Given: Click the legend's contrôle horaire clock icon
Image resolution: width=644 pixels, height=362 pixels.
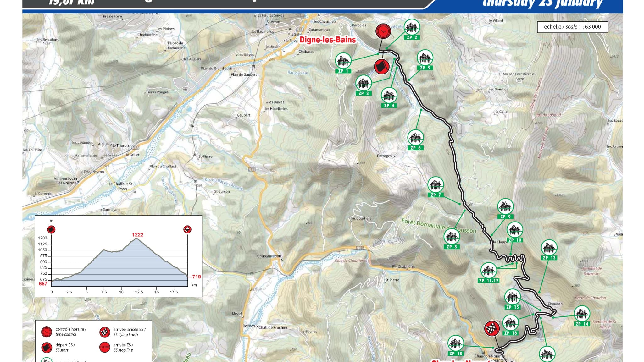Looking at the screenshot, I should (x=47, y=332).
